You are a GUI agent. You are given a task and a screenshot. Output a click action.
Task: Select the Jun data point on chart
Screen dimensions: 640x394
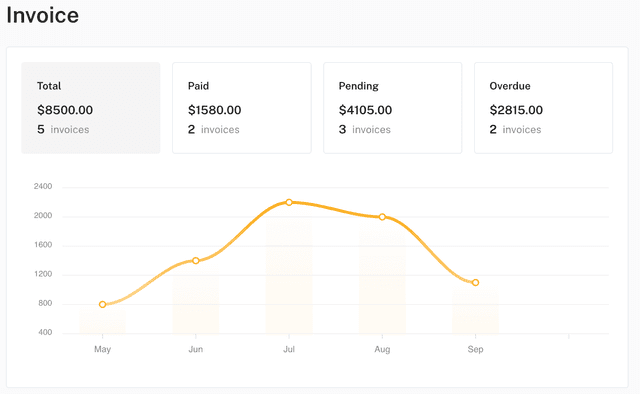coord(196,260)
